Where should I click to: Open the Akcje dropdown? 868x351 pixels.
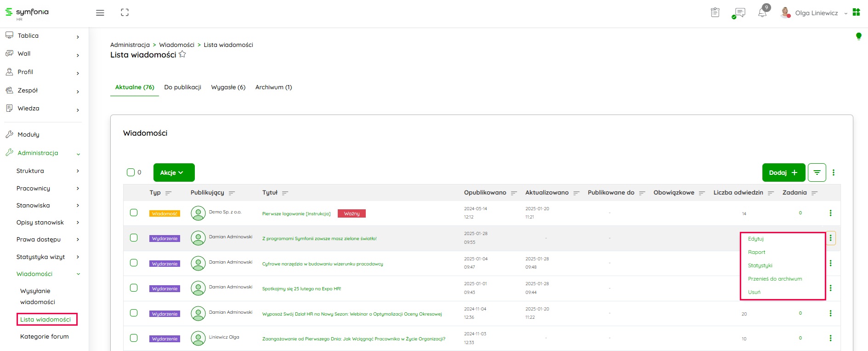(x=174, y=173)
